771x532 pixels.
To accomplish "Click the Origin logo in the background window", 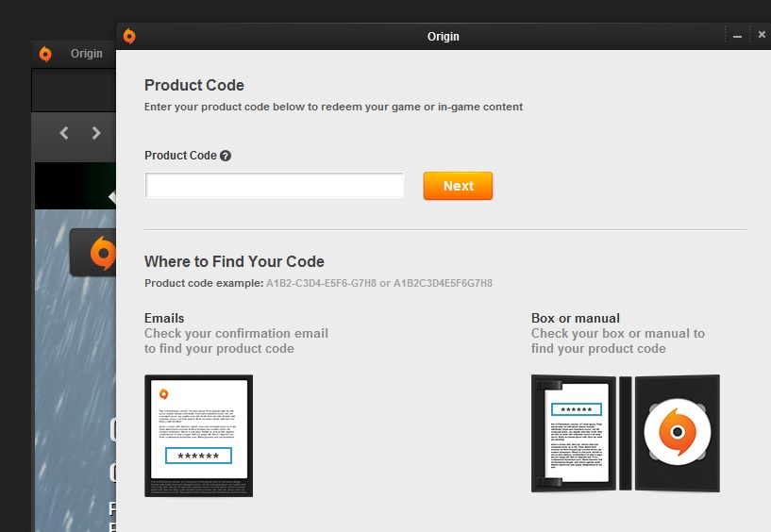I will (x=45, y=54).
